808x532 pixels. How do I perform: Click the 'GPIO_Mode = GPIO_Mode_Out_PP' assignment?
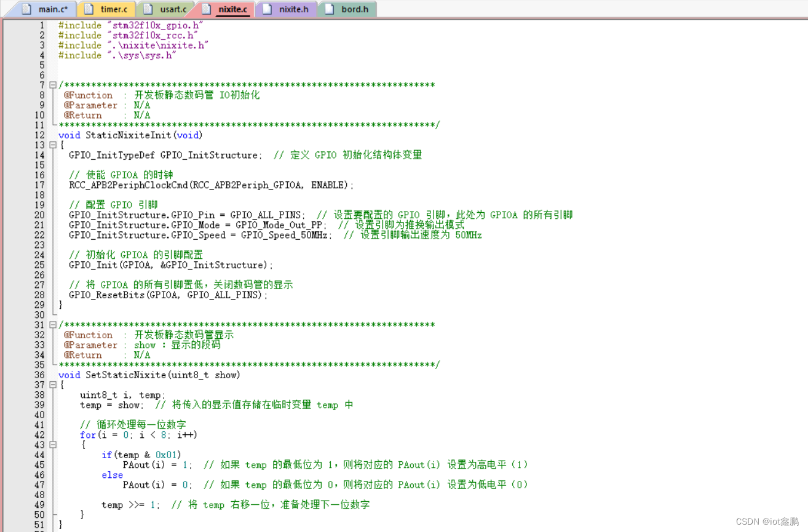click(197, 225)
